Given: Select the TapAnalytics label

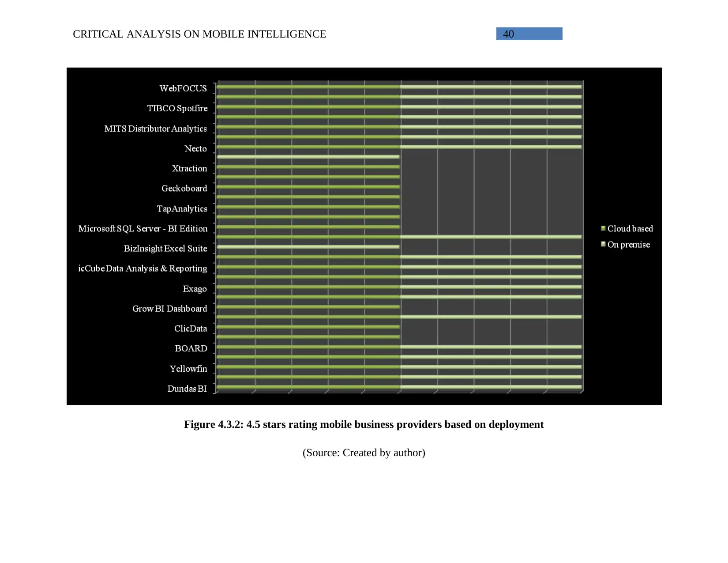Looking at the screenshot, I should pyautogui.click(x=182, y=208).
